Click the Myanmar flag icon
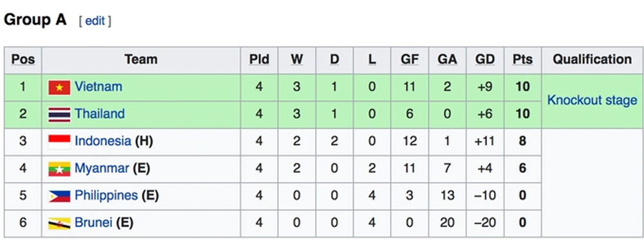 59,169
